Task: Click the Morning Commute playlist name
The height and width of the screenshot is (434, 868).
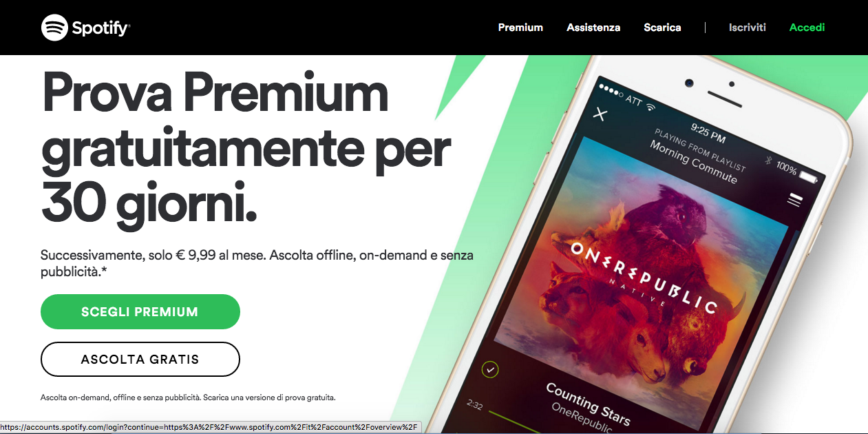Action: [x=693, y=161]
